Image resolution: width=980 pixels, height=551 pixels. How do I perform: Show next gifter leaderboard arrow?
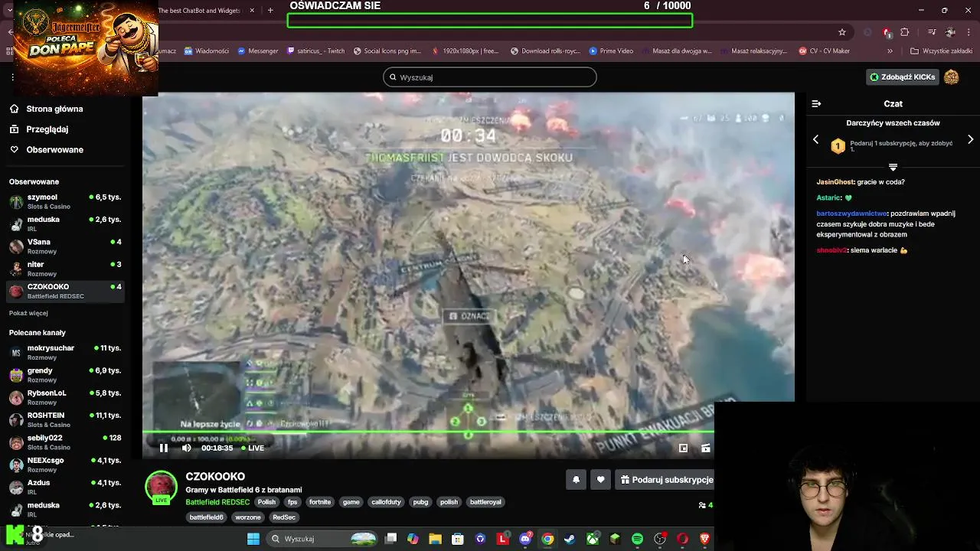(970, 139)
